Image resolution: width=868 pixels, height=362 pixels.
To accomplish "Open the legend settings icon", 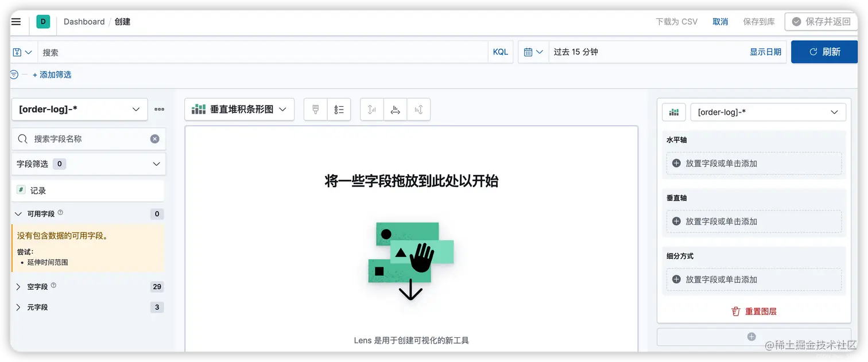I will point(339,109).
